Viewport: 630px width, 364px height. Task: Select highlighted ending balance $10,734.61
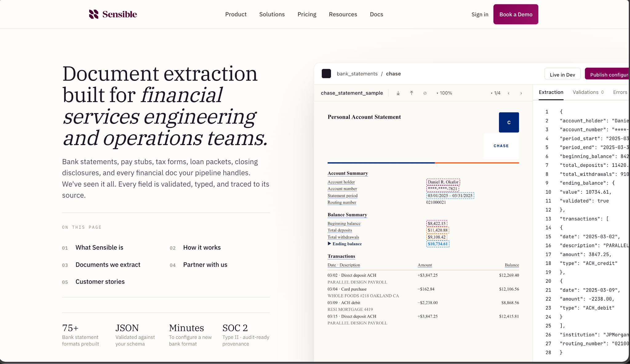tap(438, 244)
